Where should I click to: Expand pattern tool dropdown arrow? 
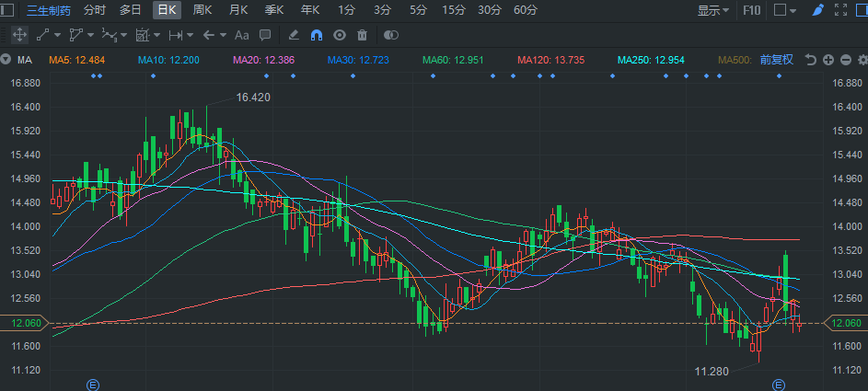coord(157,35)
